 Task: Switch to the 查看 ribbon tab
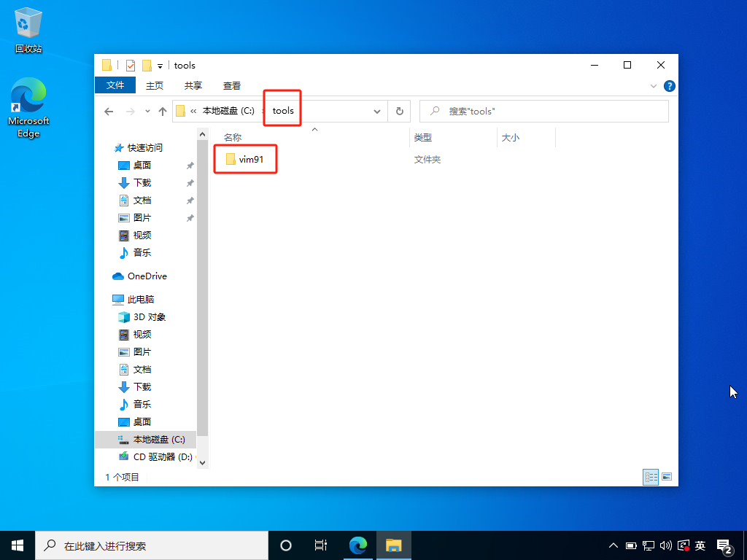coord(231,85)
